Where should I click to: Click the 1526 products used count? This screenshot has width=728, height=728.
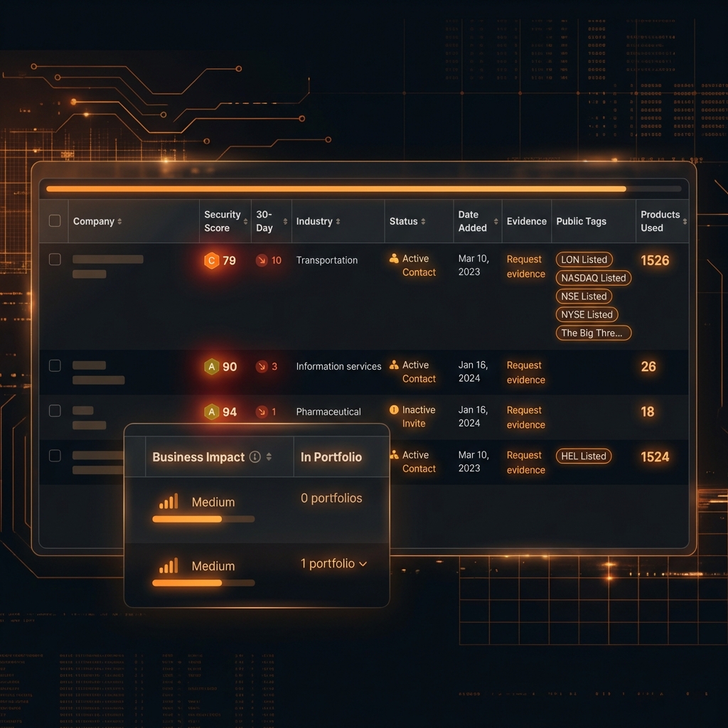point(655,260)
